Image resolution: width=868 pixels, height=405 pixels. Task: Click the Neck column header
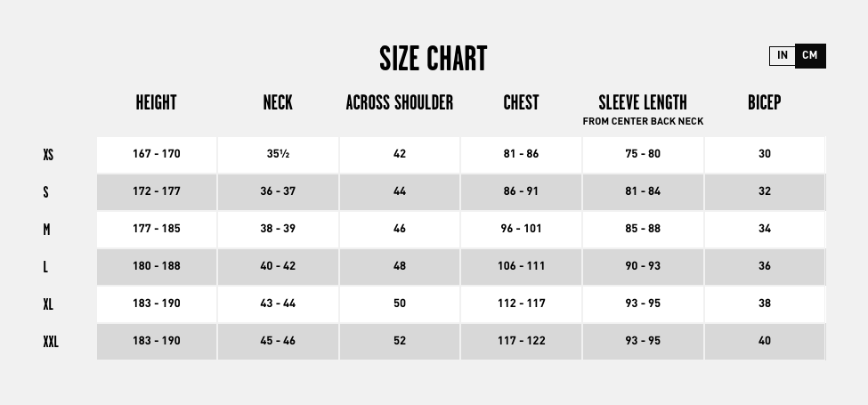pos(278,102)
